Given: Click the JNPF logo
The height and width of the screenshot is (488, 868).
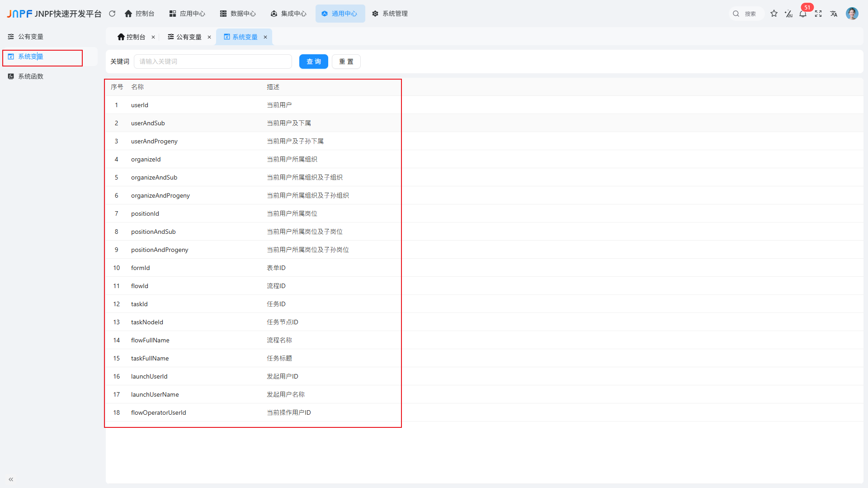Looking at the screenshot, I should (x=19, y=14).
